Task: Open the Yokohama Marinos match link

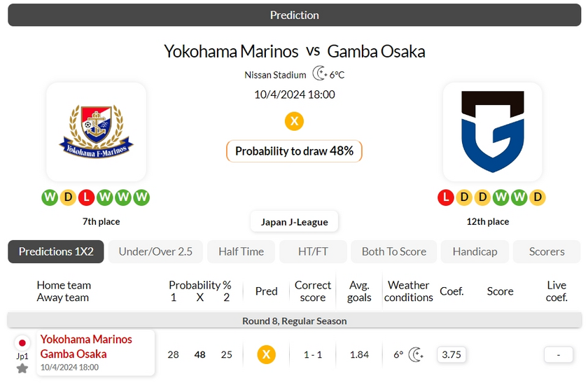Action: coord(86,339)
